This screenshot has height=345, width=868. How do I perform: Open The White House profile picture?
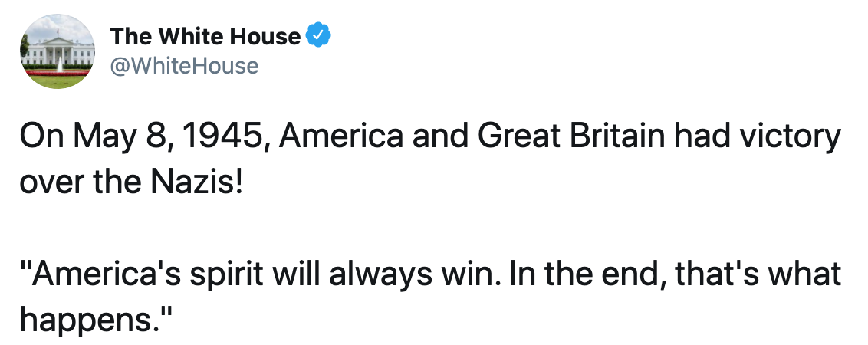click(x=58, y=51)
